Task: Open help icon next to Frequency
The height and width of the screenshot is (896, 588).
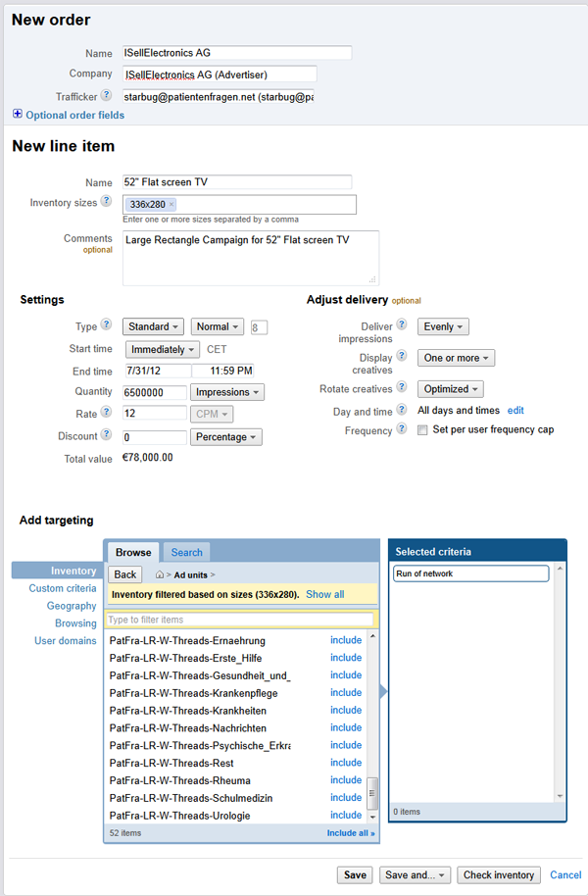Action: (x=402, y=428)
